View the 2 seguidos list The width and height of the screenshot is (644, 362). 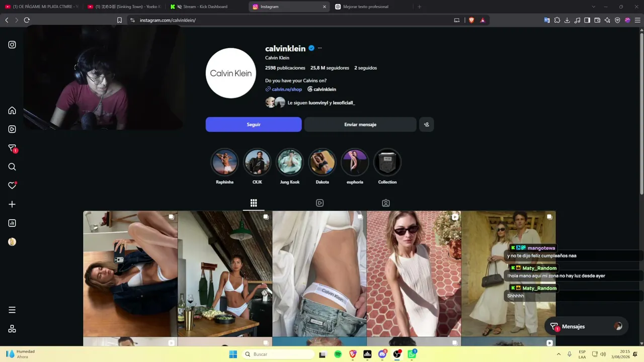365,68
